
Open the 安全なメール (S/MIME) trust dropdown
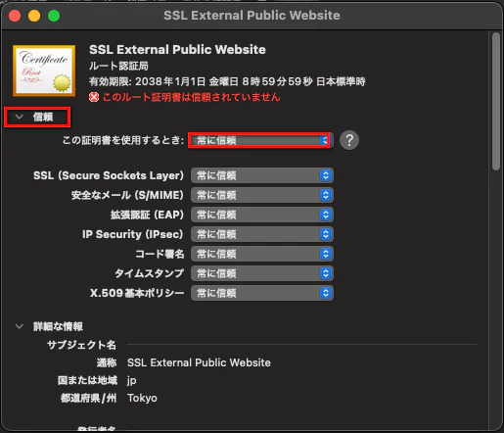(x=261, y=195)
